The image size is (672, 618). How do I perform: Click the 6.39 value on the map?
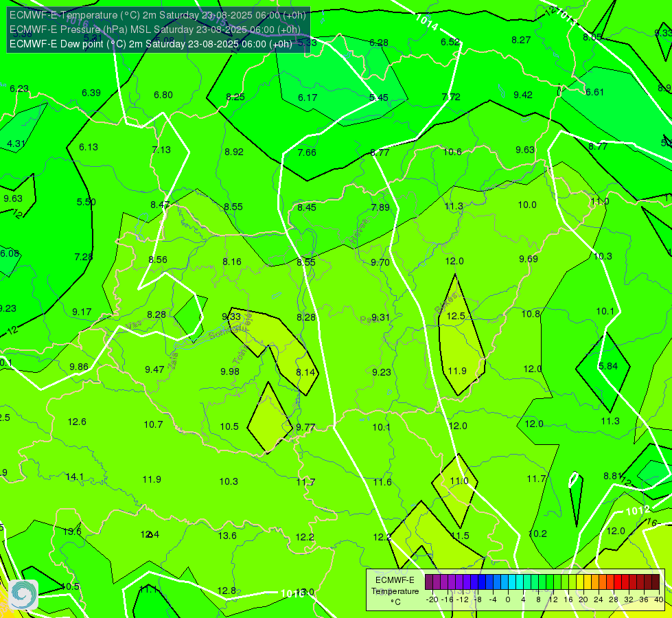coord(91,93)
